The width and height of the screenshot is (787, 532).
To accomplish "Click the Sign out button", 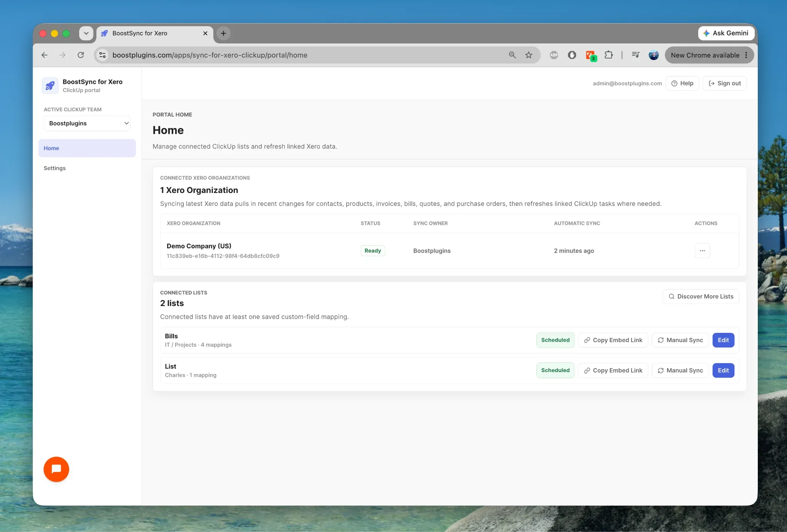I will [725, 83].
